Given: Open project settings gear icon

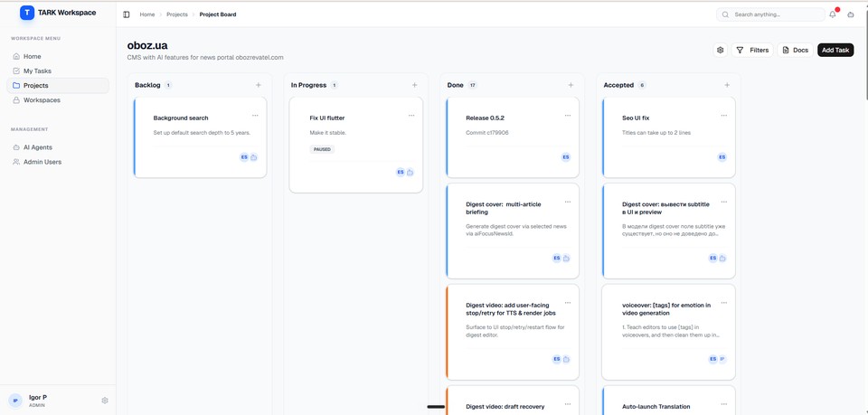Looking at the screenshot, I should 721,50.
